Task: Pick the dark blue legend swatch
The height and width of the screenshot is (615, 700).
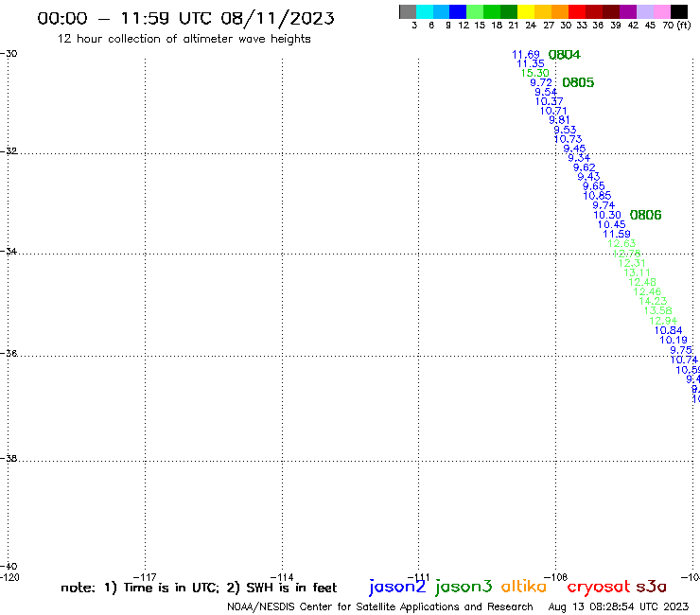Action: 458,11
